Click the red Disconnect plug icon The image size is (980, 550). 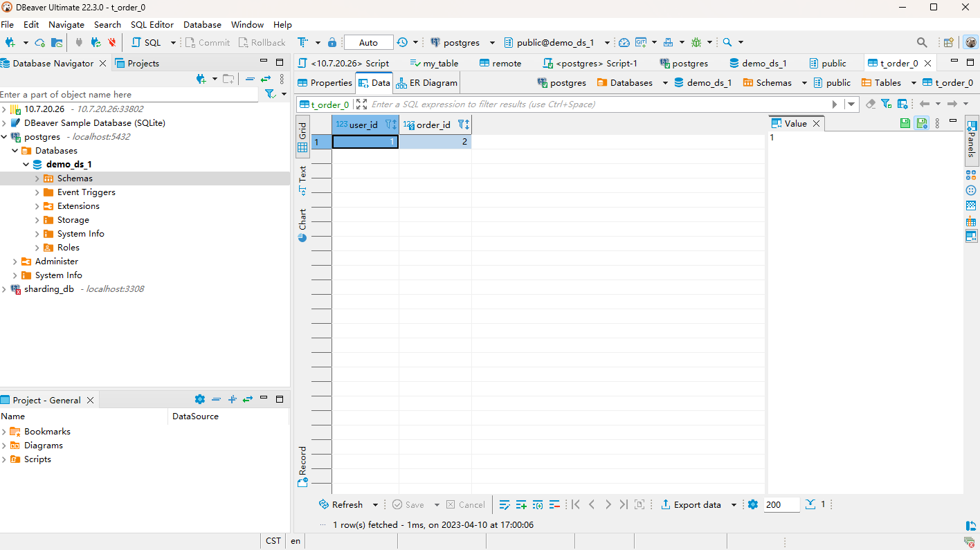112,42
